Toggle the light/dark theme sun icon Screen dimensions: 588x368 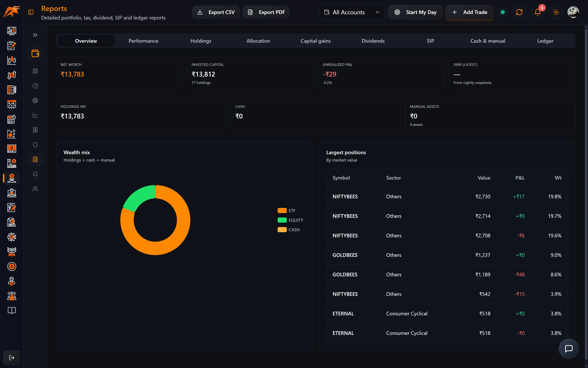(x=556, y=12)
